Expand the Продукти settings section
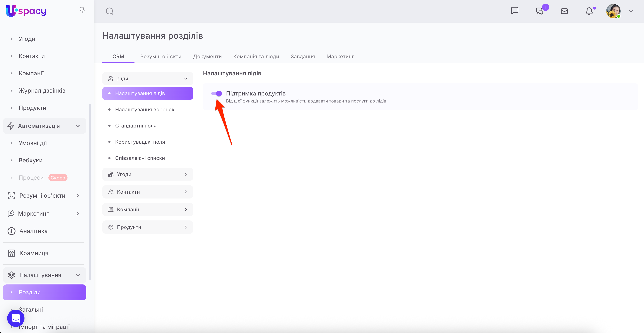Image resolution: width=644 pixels, height=333 pixels. pos(147,227)
